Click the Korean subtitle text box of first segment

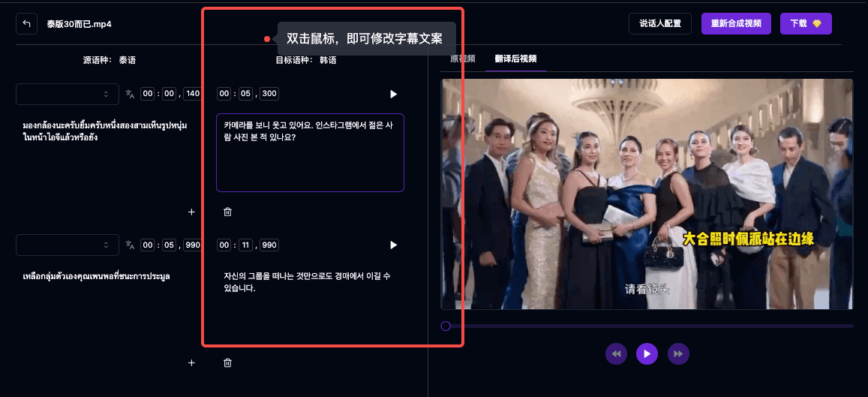pyautogui.click(x=310, y=152)
